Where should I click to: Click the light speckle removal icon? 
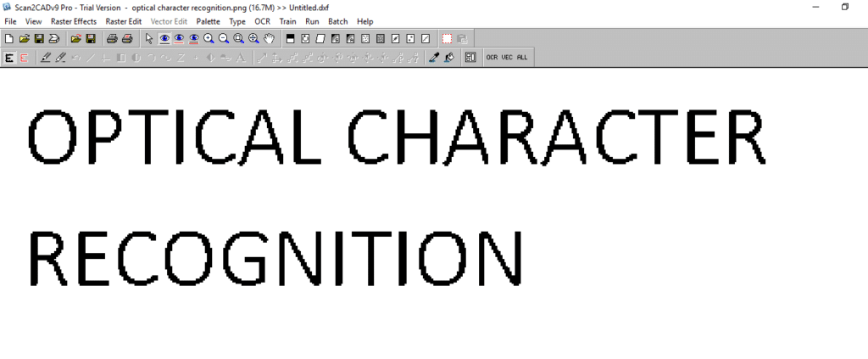365,39
